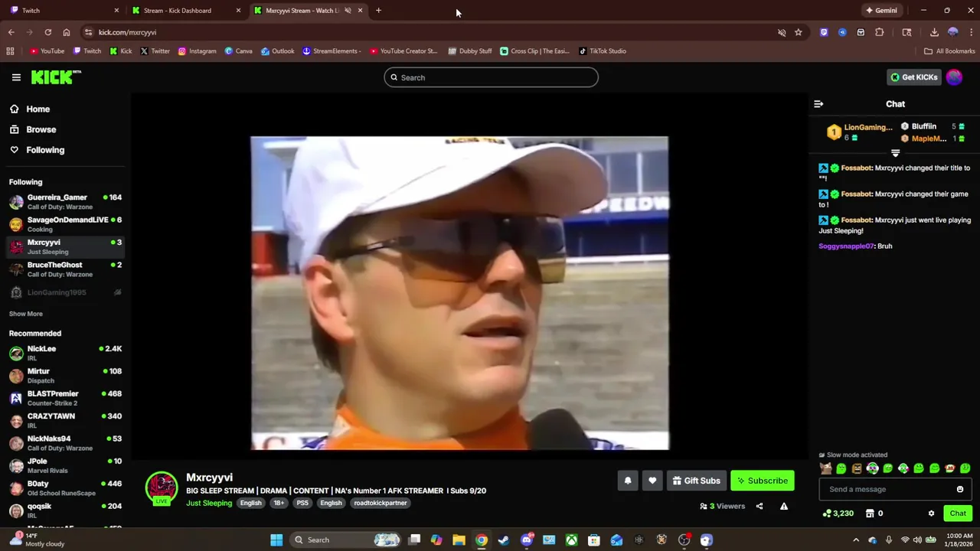Expand the chat leaderboard chevron

pos(895,153)
